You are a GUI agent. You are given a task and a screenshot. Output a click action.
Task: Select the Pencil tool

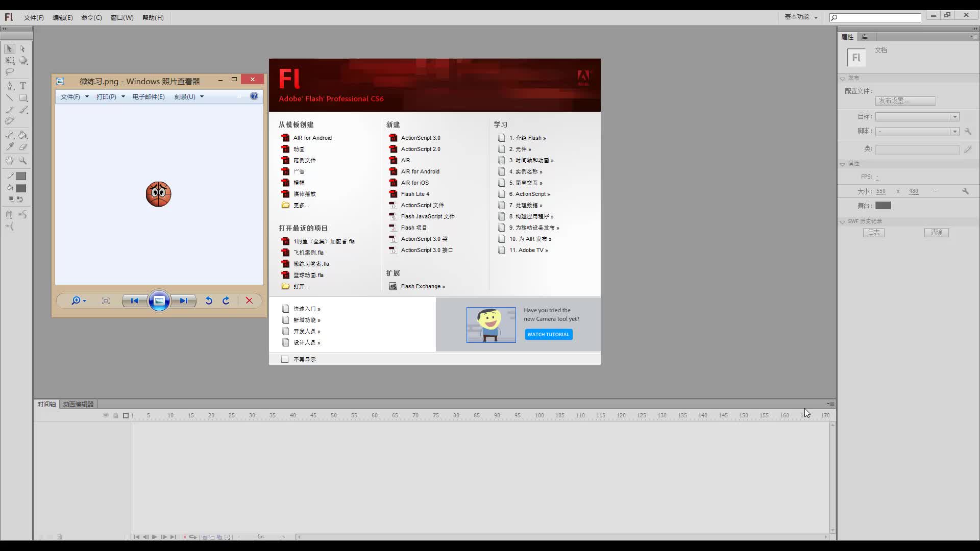(9, 109)
